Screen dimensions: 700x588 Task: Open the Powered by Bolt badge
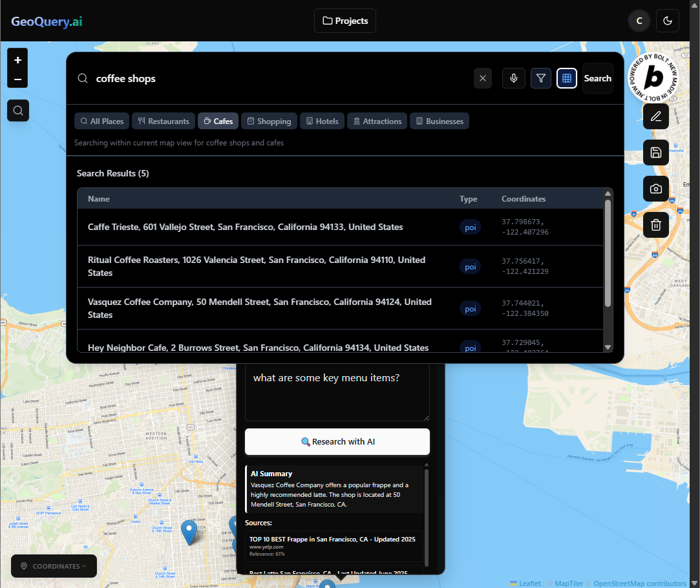[653, 78]
